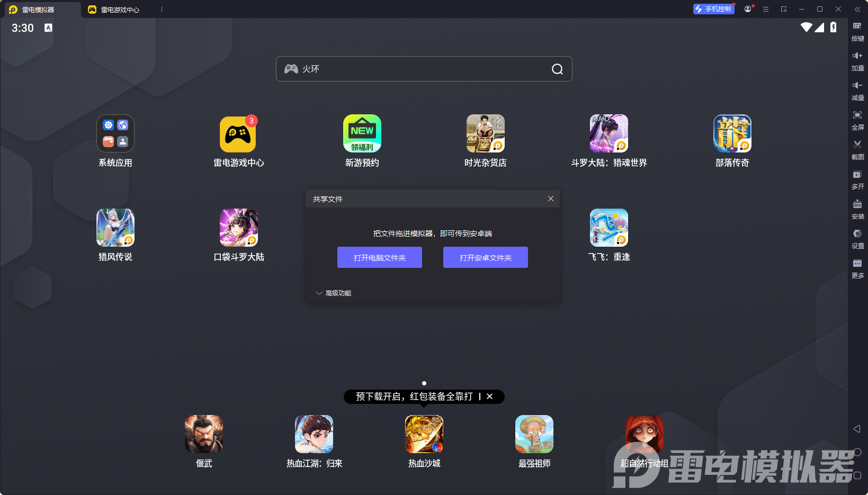Click the 手机控制 button
Image resolution: width=868 pixels, height=495 pixels.
pos(714,9)
